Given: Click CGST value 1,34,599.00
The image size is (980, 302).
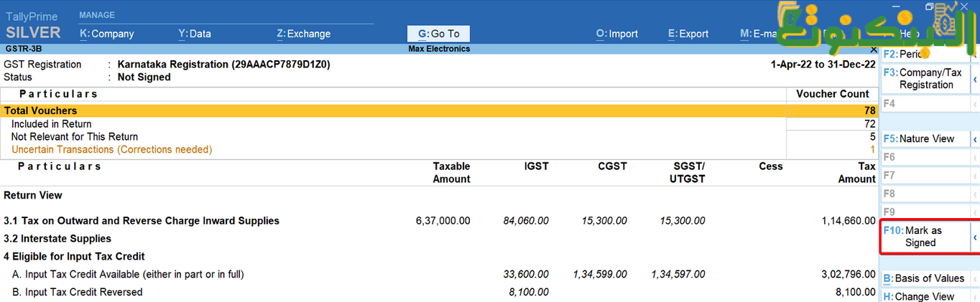Looking at the screenshot, I should point(600,274).
